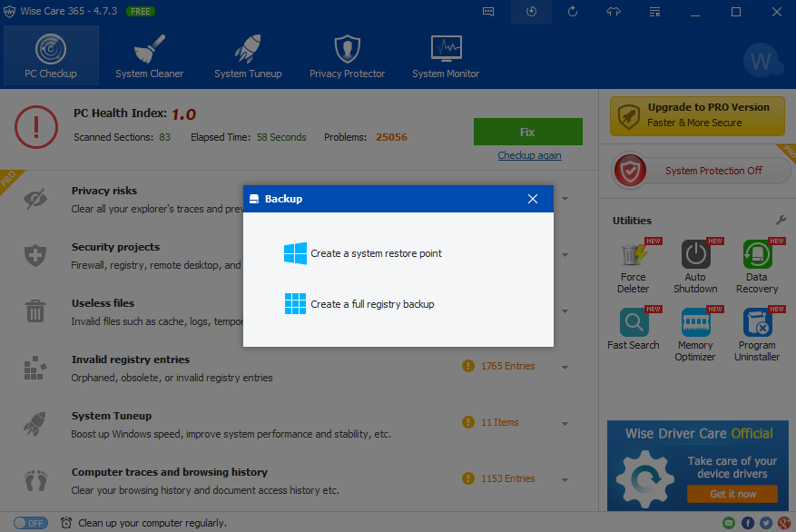This screenshot has width=796, height=532.
Task: Click the Invalid registry entries blocks icon
Action: [35, 368]
